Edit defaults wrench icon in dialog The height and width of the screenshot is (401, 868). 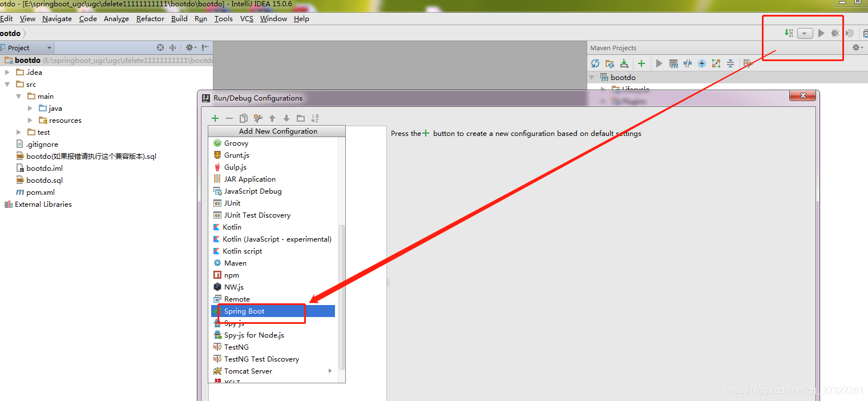click(258, 118)
